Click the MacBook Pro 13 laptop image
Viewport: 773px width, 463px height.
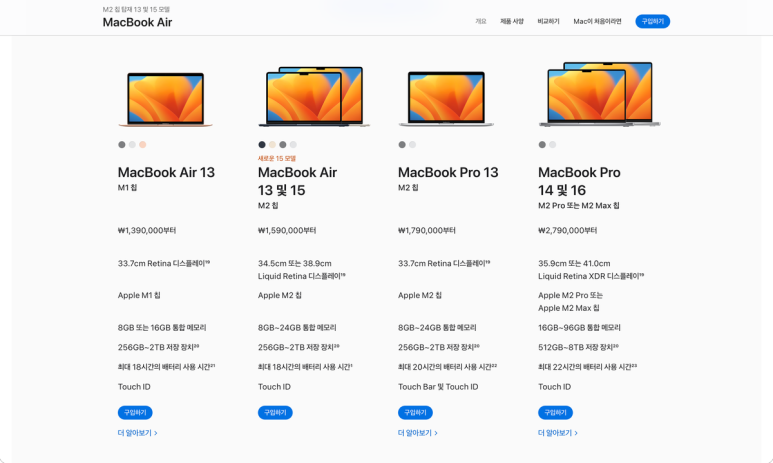coord(446,99)
